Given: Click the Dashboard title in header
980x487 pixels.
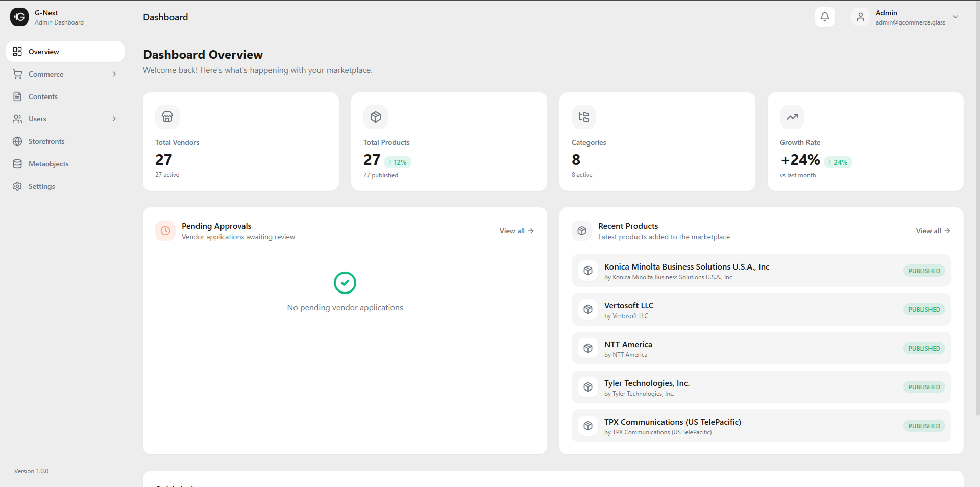Looking at the screenshot, I should click(165, 17).
